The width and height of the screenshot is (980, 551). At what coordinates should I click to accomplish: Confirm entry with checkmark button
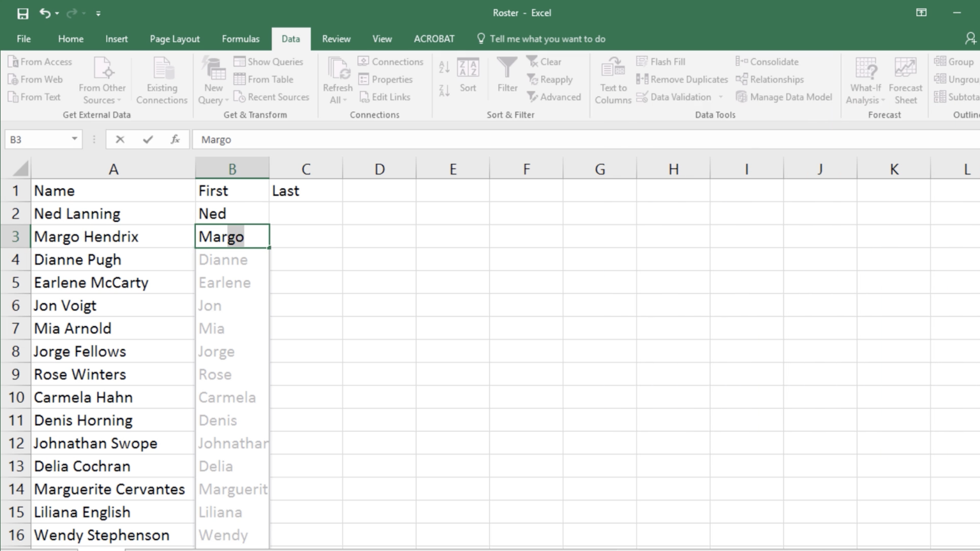point(148,140)
